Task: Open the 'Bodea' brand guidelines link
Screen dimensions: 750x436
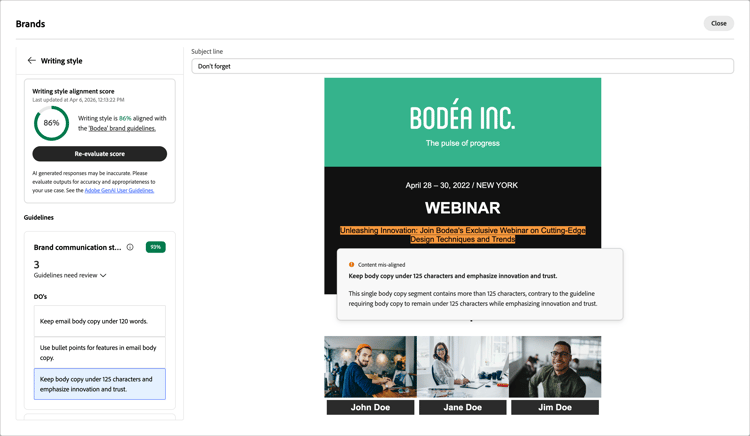Action: click(122, 129)
